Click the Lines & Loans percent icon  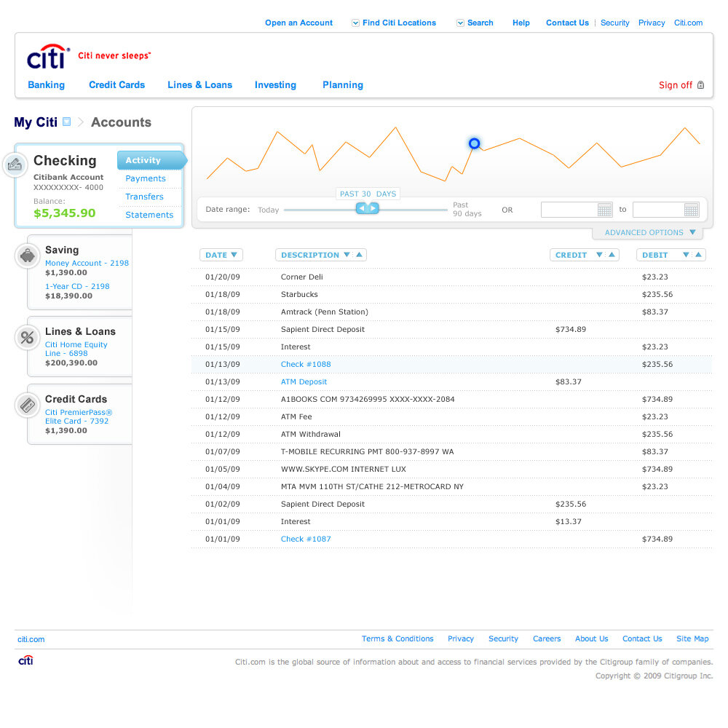(28, 338)
